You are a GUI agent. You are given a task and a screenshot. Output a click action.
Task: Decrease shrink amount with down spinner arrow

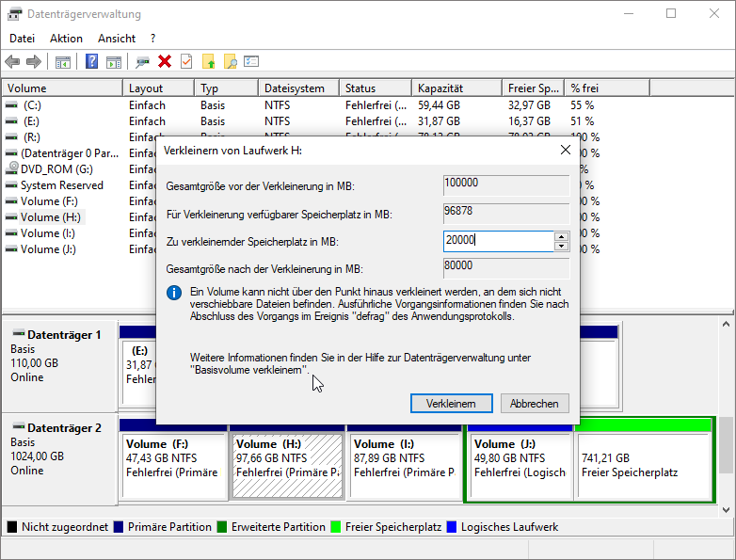562,247
